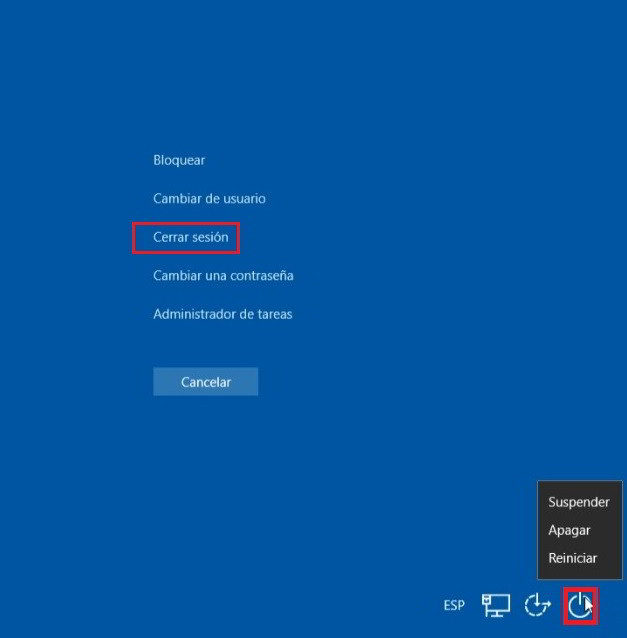
Task: Click the network connection icon
Action: 496,605
